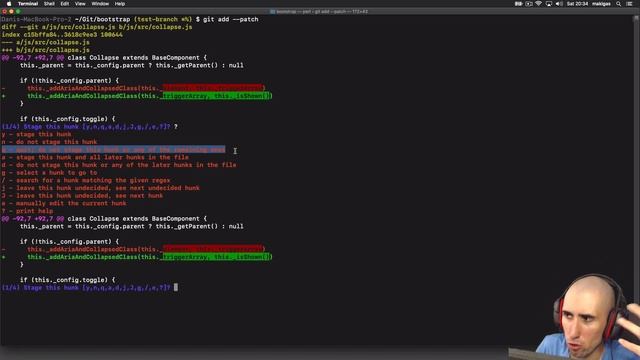This screenshot has height=360, width=640.
Task: Minimize the Terminal window with yellow button
Action: [x=11, y=11]
